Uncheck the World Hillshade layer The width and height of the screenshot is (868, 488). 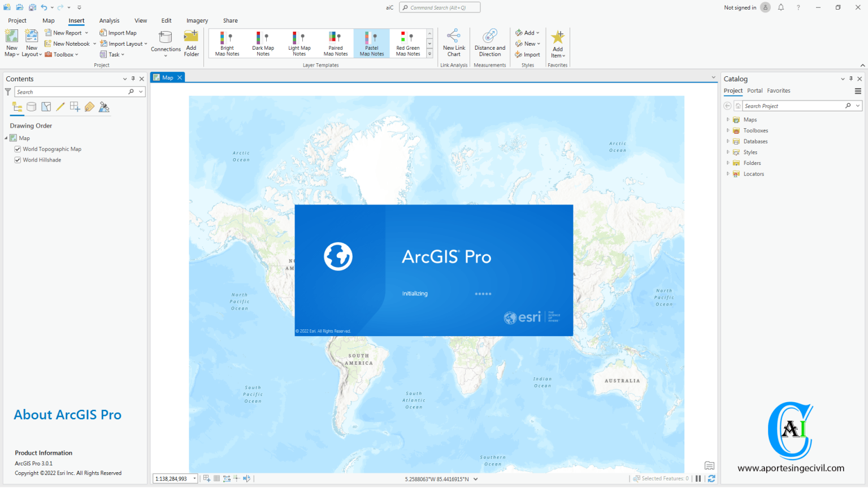pos(18,159)
